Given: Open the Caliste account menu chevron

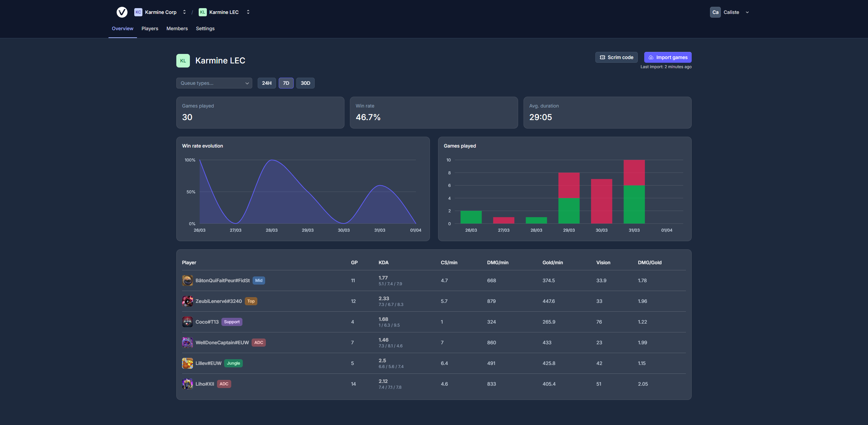Looking at the screenshot, I should 747,12.
